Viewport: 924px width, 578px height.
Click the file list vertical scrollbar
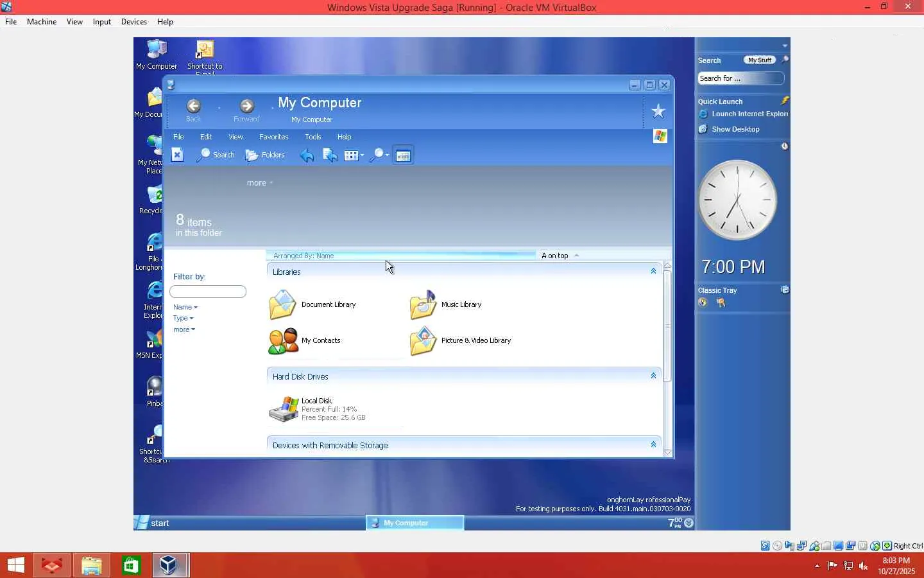click(667, 326)
